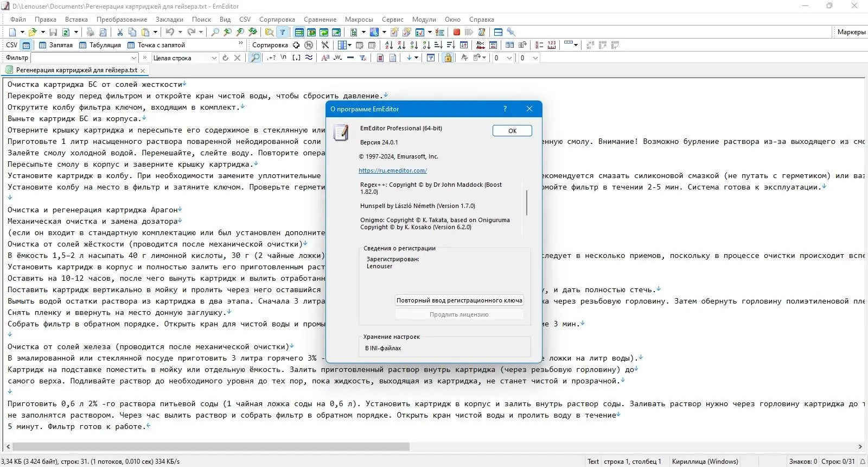Click OK in the About dialog
The height and width of the screenshot is (467, 868).
512,131
